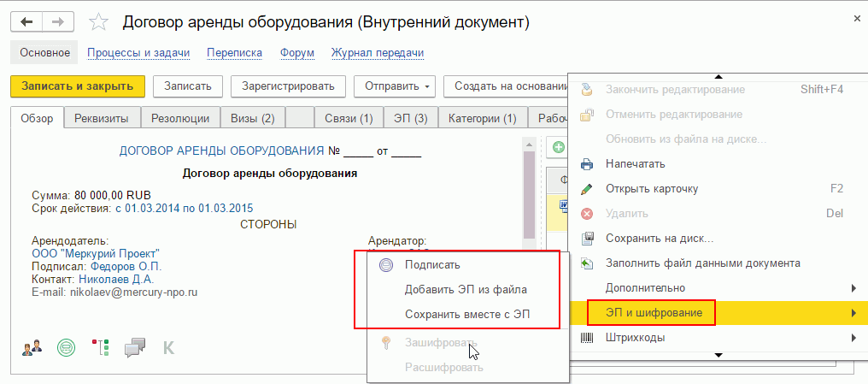Choose Заполнить файл данными документа

(x=703, y=263)
